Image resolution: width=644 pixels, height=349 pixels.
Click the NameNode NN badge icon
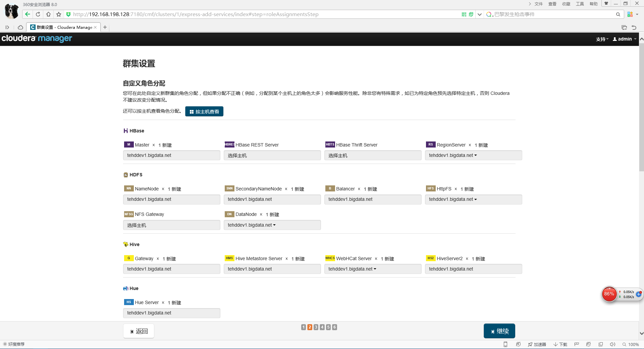(129, 188)
